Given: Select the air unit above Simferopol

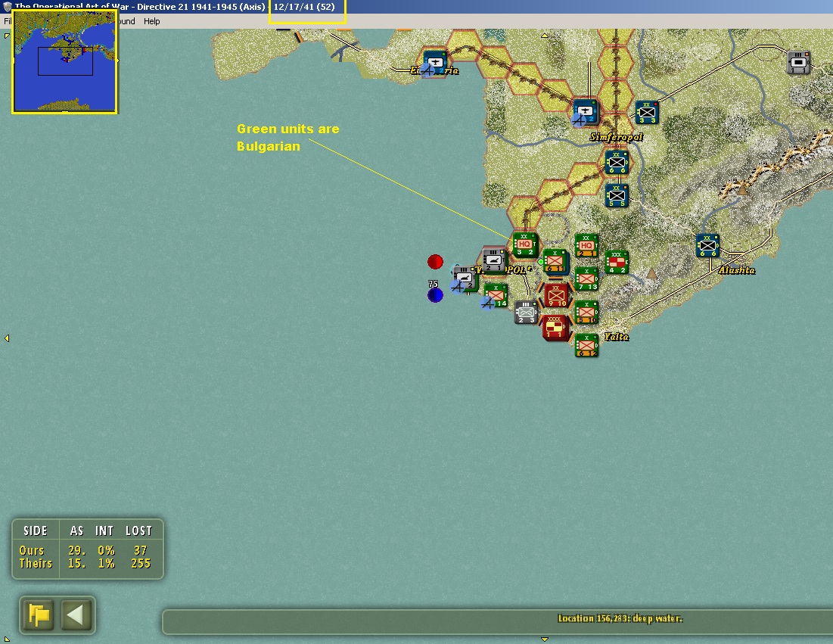Looking at the screenshot, I should click(x=585, y=111).
